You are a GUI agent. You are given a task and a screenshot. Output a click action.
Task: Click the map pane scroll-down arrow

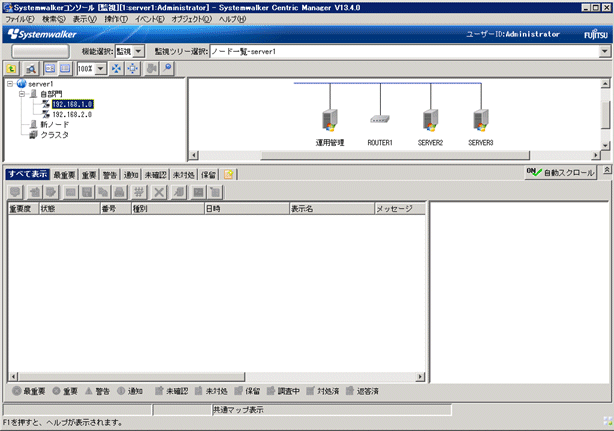pos(605,146)
